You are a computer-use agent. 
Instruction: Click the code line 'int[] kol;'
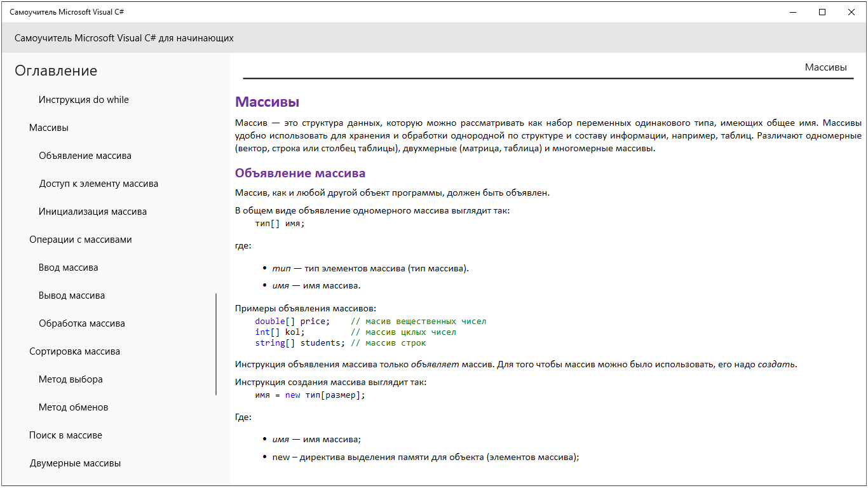coord(280,332)
